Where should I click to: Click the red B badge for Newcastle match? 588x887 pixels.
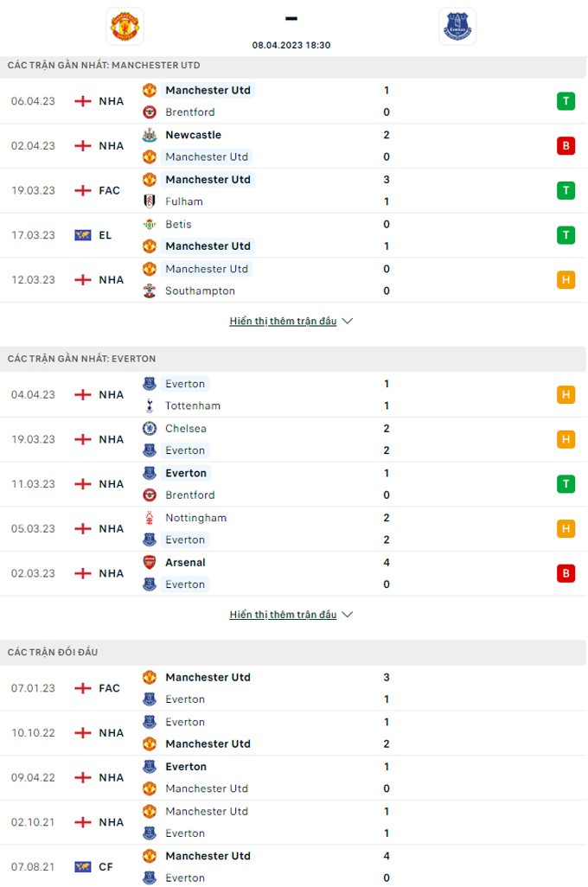(566, 146)
